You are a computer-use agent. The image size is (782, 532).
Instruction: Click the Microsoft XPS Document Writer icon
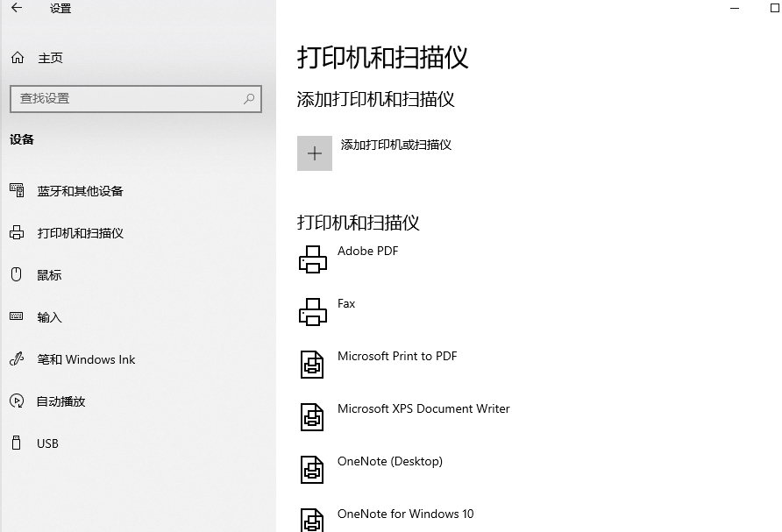[x=313, y=417]
